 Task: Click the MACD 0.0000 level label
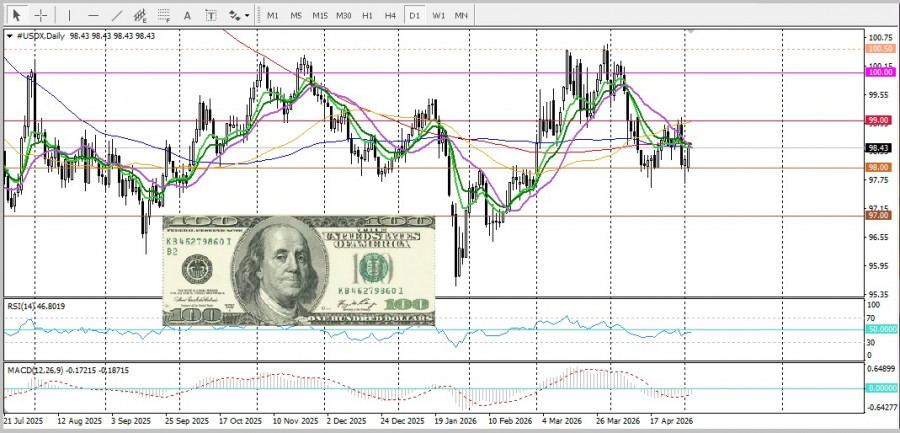click(880, 388)
